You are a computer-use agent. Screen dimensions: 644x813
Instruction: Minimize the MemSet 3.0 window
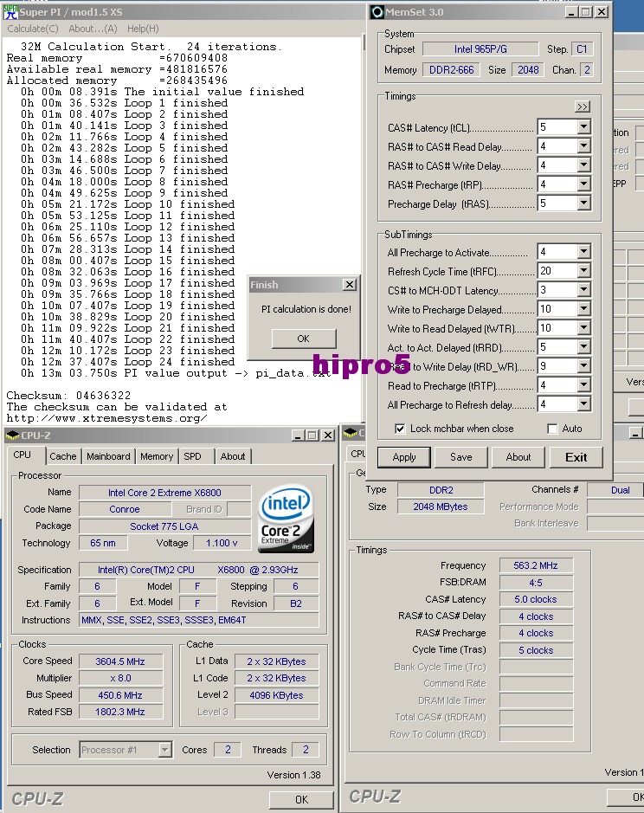[571, 12]
